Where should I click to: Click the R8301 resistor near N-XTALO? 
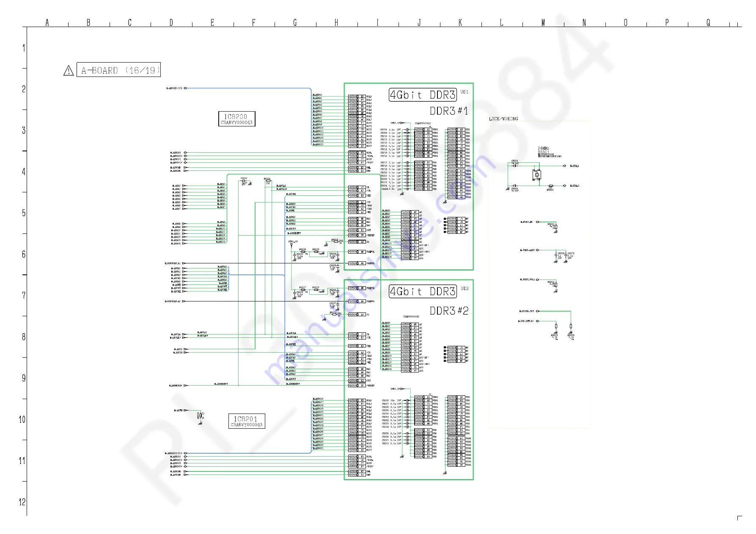click(x=550, y=186)
